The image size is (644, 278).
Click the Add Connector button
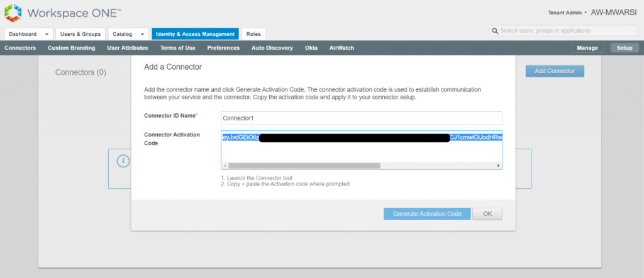tap(555, 71)
